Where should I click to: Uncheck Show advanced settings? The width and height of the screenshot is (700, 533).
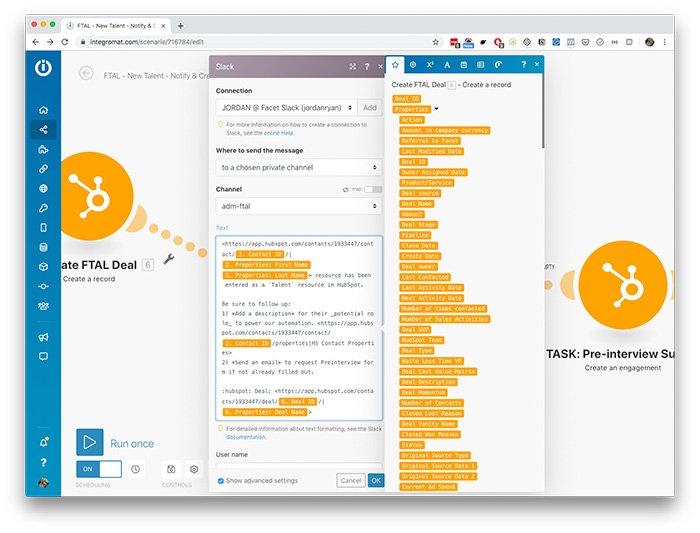coord(221,481)
